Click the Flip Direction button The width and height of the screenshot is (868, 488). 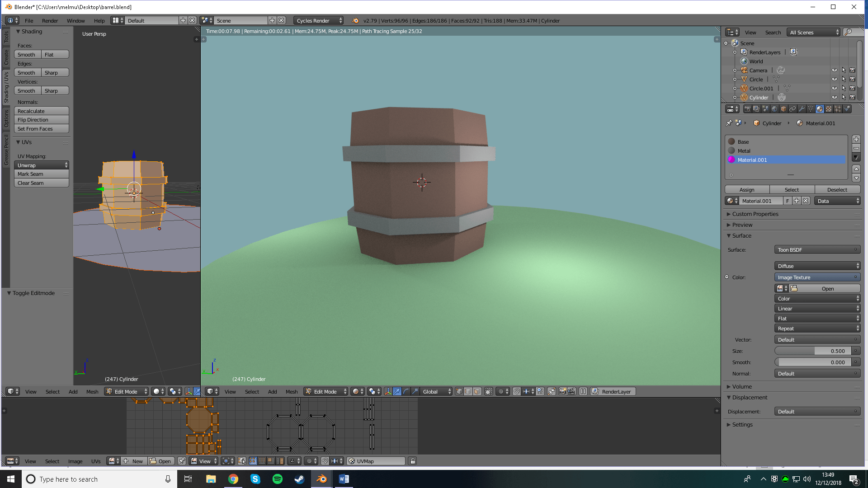point(42,120)
